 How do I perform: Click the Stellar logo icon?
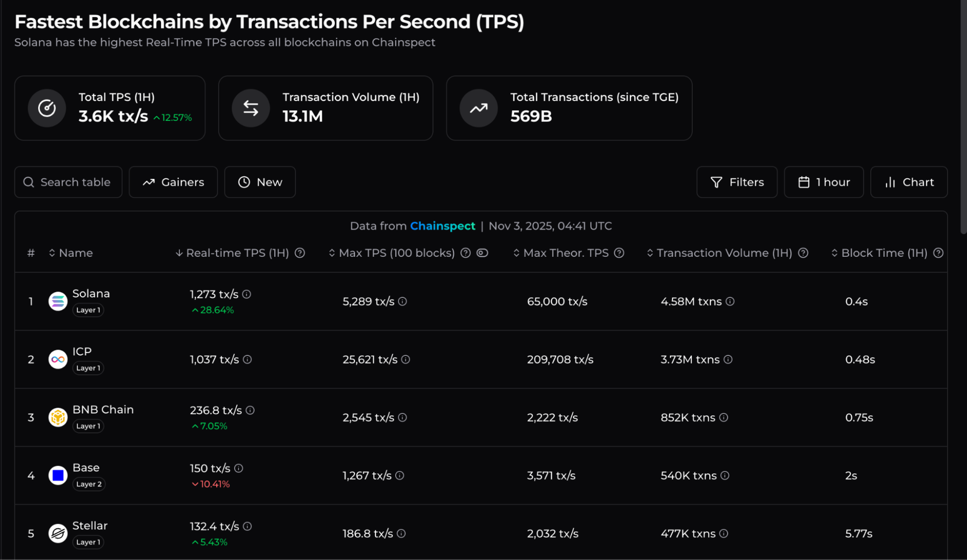tap(58, 533)
